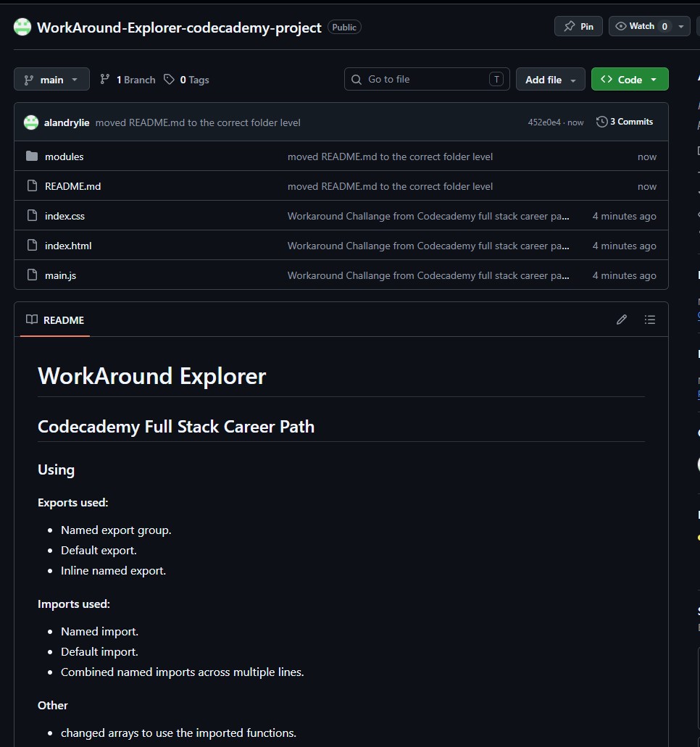Open the green Code dropdown button

coord(630,80)
